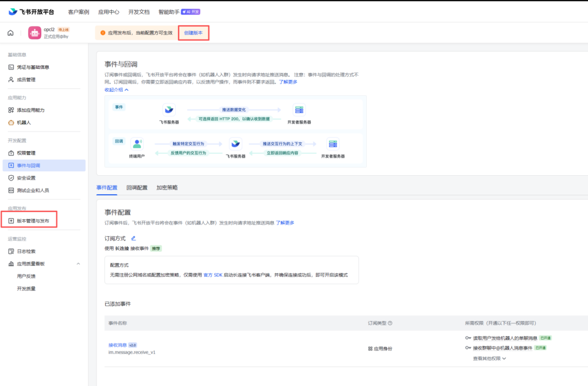This screenshot has width=588, height=386.
Task: Switch to the 回调配置 tab
Action: [x=137, y=188]
